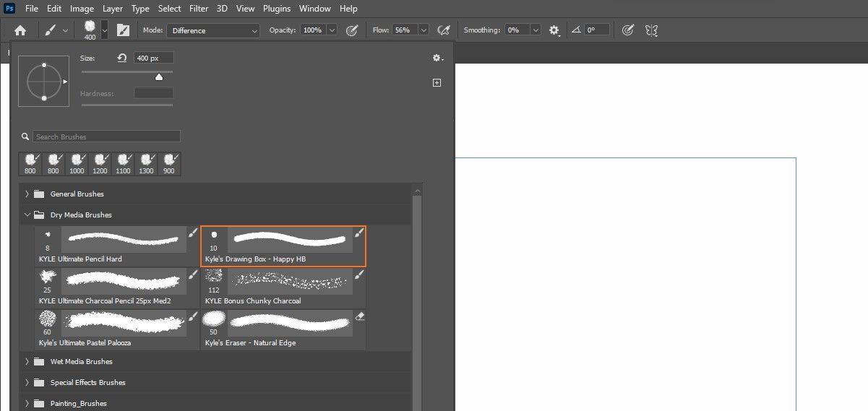868x411 pixels.
Task: Select KYLE Bonus Chunky Charcoal brush
Action: tap(283, 287)
